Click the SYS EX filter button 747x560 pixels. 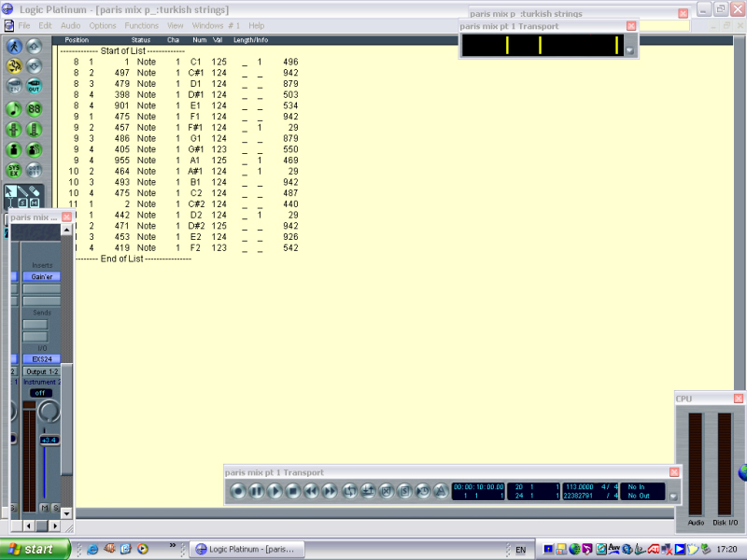click(15, 170)
